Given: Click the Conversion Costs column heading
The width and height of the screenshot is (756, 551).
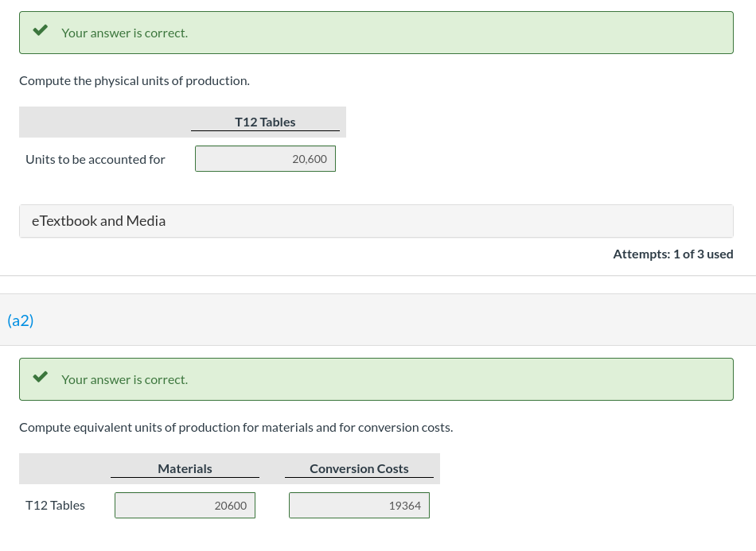Looking at the screenshot, I should click(x=359, y=468).
